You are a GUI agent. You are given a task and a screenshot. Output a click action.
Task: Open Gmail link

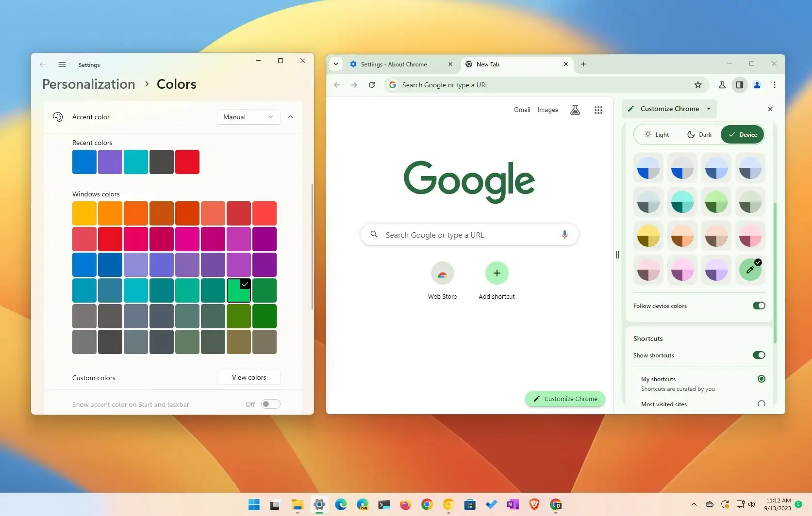click(522, 110)
